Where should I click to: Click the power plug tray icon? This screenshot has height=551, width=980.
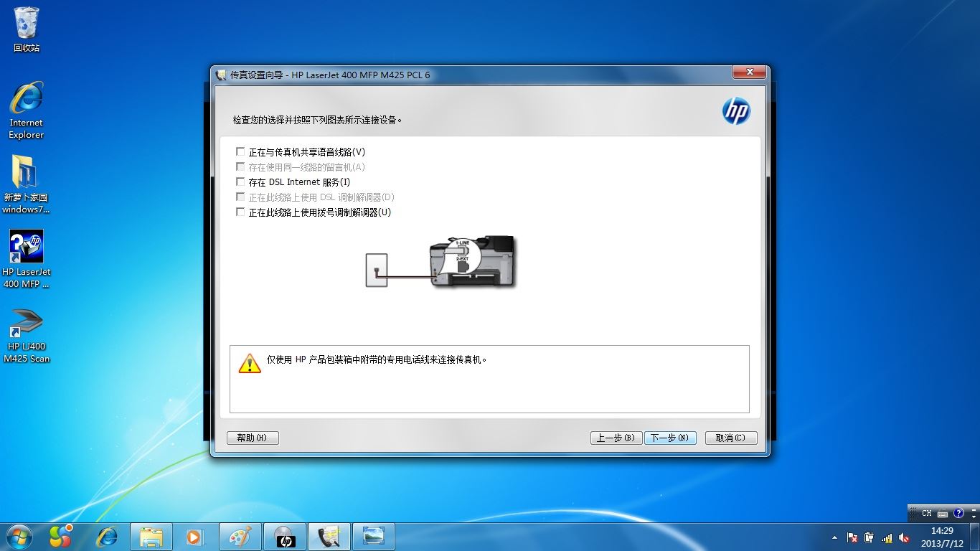[869, 537]
